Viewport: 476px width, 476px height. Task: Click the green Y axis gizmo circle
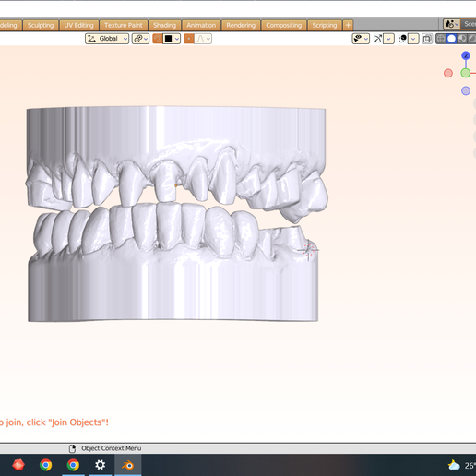coord(466,73)
